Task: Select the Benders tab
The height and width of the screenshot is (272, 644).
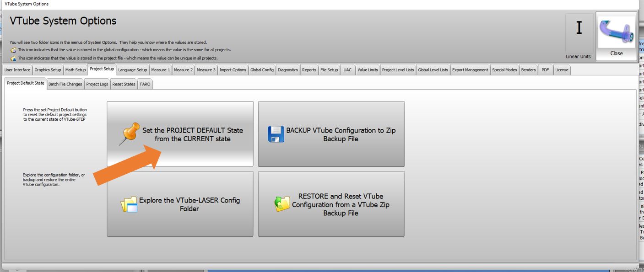Action: tap(528, 70)
